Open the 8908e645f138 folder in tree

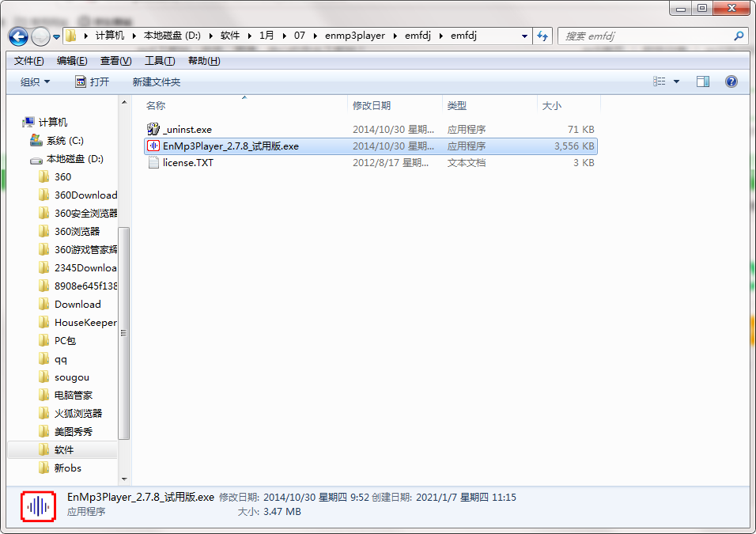tap(86, 286)
